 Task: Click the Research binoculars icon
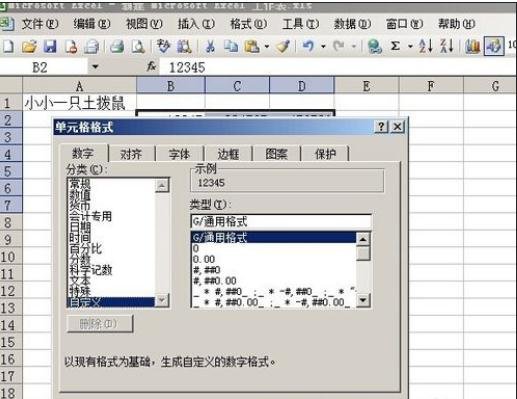pos(184,46)
